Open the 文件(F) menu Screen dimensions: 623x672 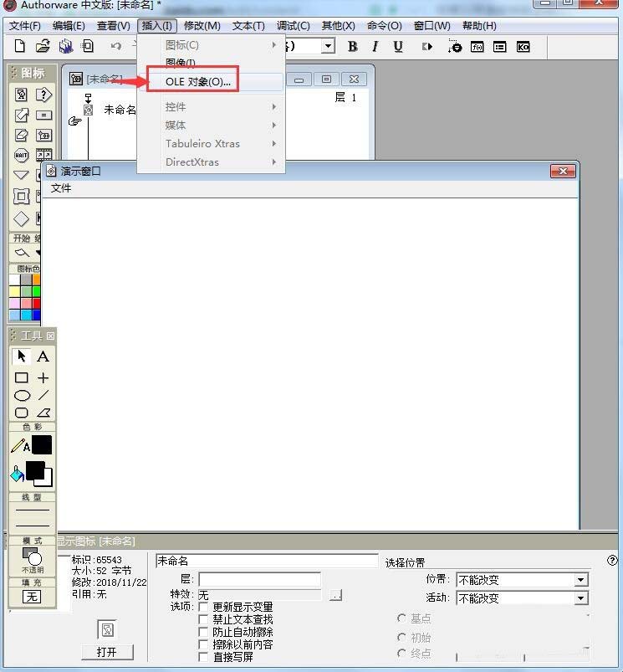tap(25, 26)
